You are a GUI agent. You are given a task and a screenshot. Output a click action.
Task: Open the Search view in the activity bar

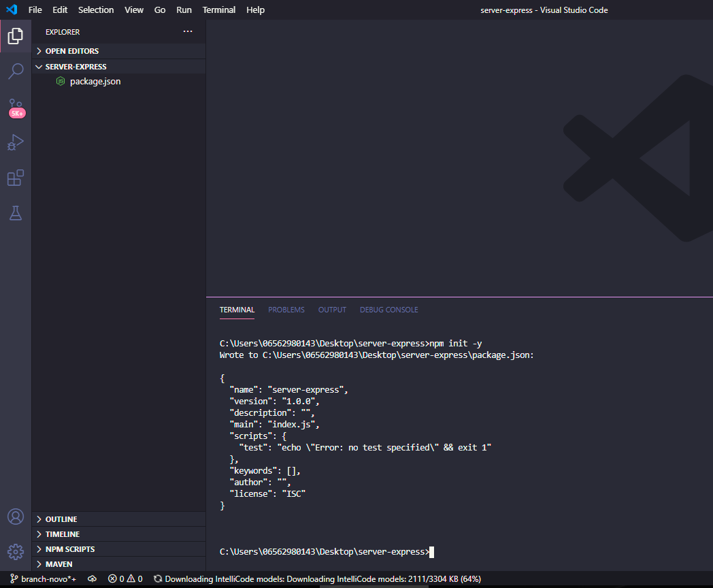point(16,71)
